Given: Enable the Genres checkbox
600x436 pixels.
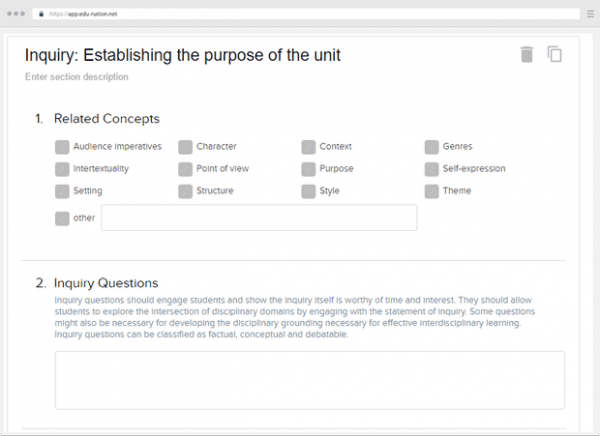Looking at the screenshot, I should click(431, 147).
